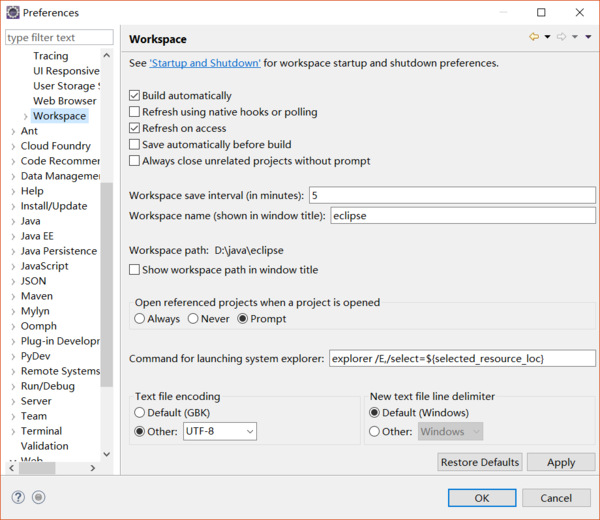Image resolution: width=600 pixels, height=520 pixels.
Task: Select Web Browser in the preferences tree
Action: 65,101
